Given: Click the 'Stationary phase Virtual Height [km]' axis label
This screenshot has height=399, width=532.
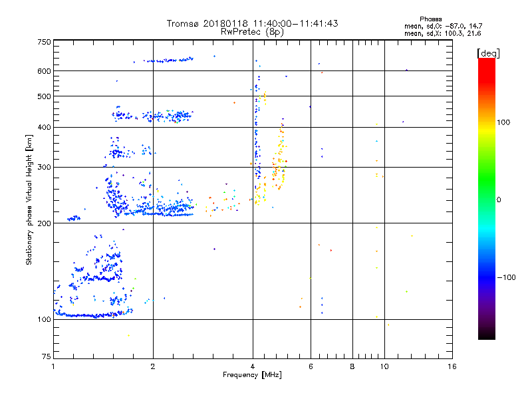Looking at the screenshot, I should (29, 199).
